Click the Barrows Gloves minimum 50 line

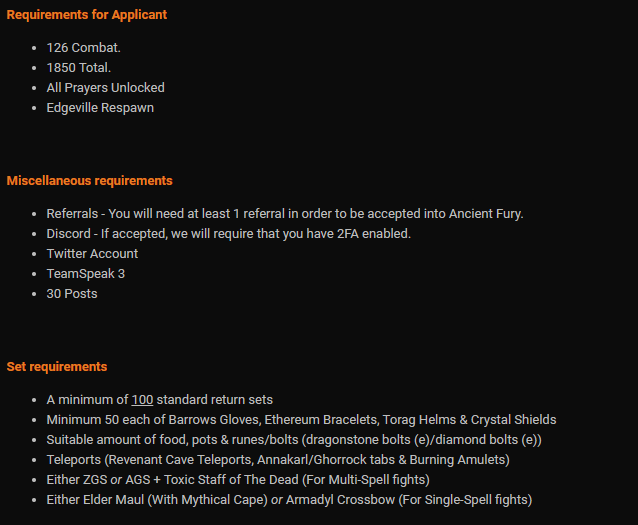[301, 420]
